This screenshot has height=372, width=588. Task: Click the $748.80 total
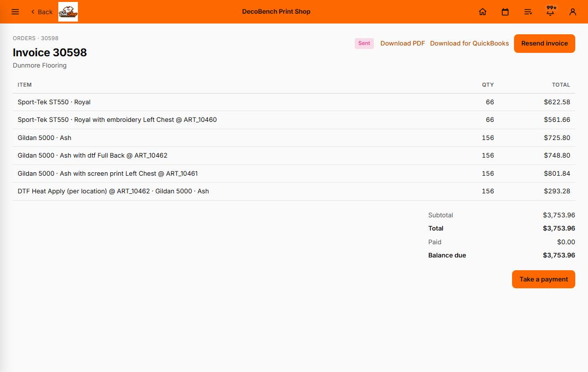557,156
